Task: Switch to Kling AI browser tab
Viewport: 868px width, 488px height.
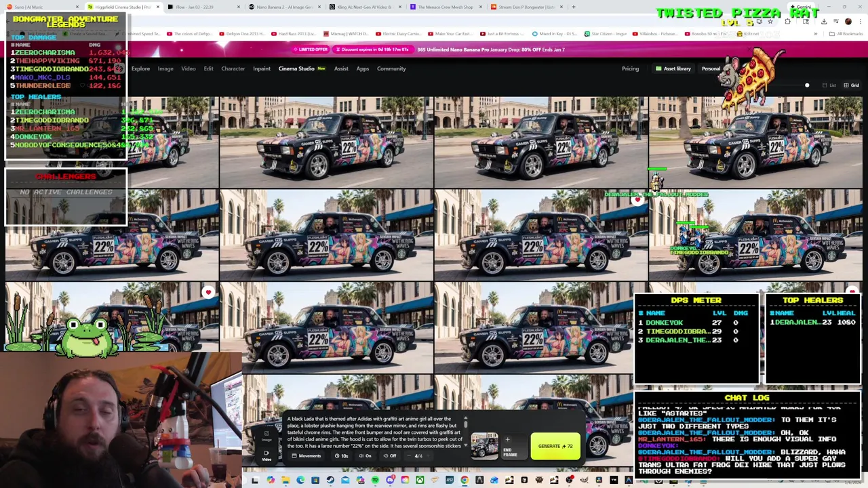Action: tap(365, 7)
